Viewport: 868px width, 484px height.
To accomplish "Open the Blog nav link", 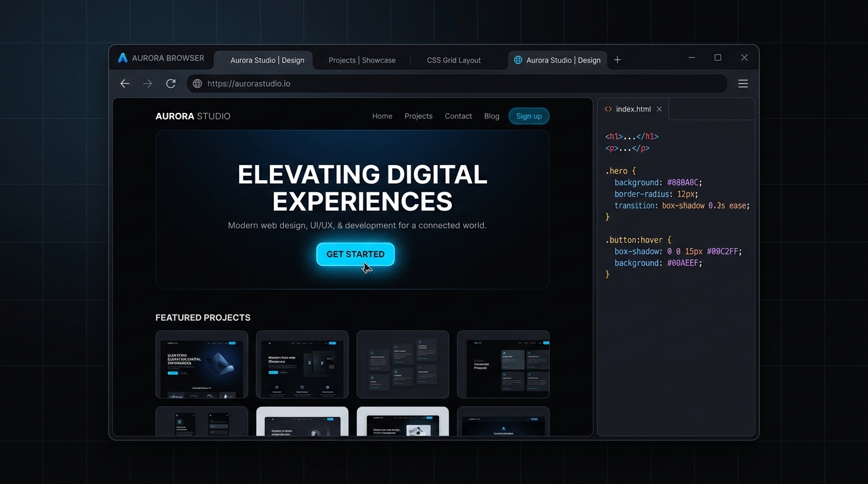I will tap(491, 116).
